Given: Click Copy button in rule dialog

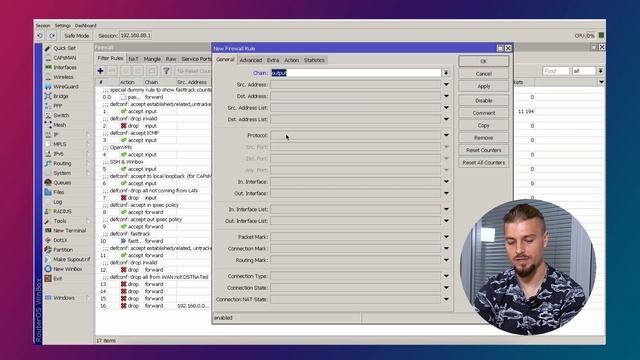Looking at the screenshot, I should [x=484, y=125].
